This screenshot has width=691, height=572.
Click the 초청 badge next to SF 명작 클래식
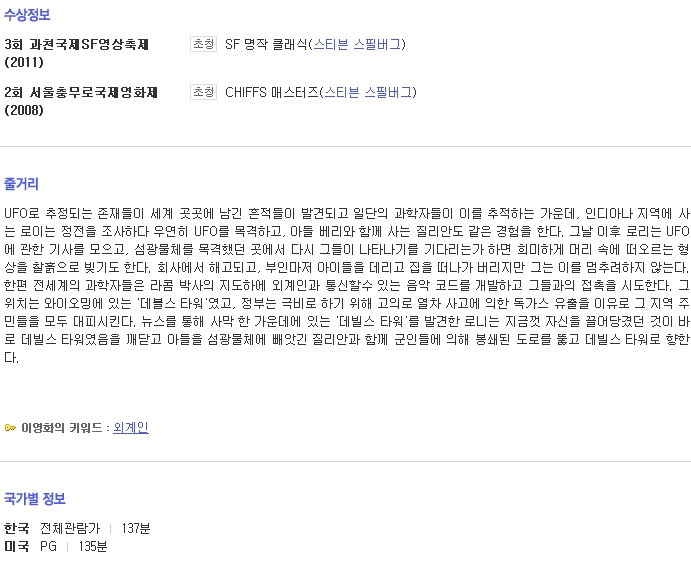204,44
